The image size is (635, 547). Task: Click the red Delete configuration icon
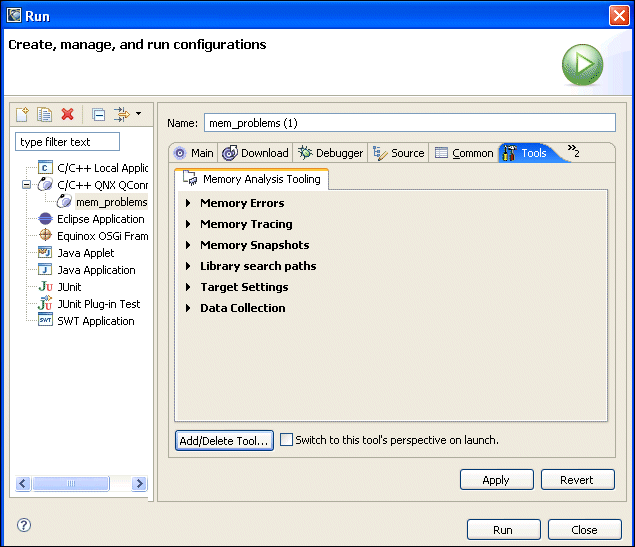click(x=68, y=115)
